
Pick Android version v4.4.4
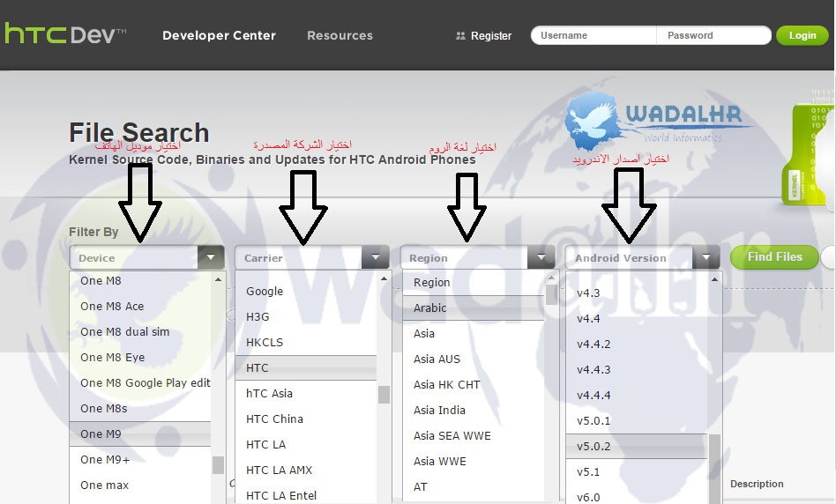pyautogui.click(x=637, y=396)
